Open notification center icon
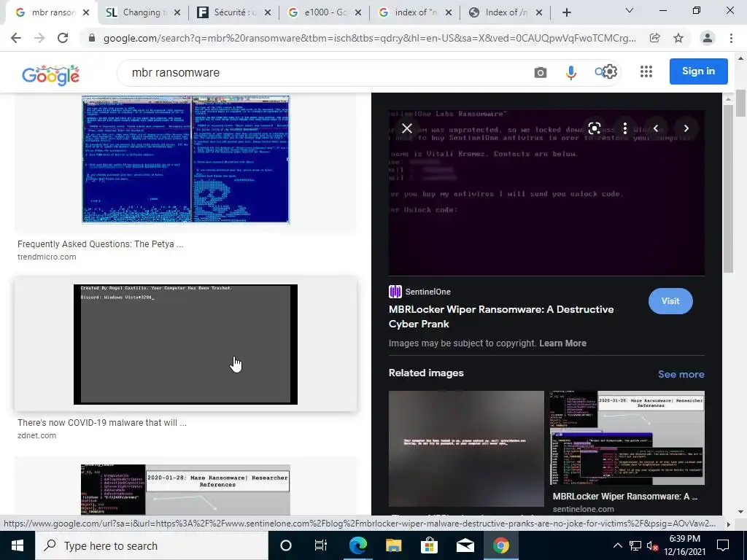Image resolution: width=747 pixels, height=560 pixels. pyautogui.click(x=723, y=545)
